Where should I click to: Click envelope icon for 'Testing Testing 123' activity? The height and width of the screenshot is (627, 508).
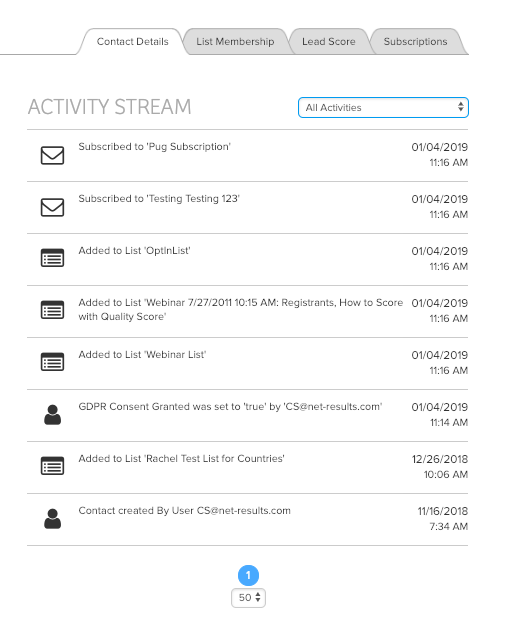point(52,208)
